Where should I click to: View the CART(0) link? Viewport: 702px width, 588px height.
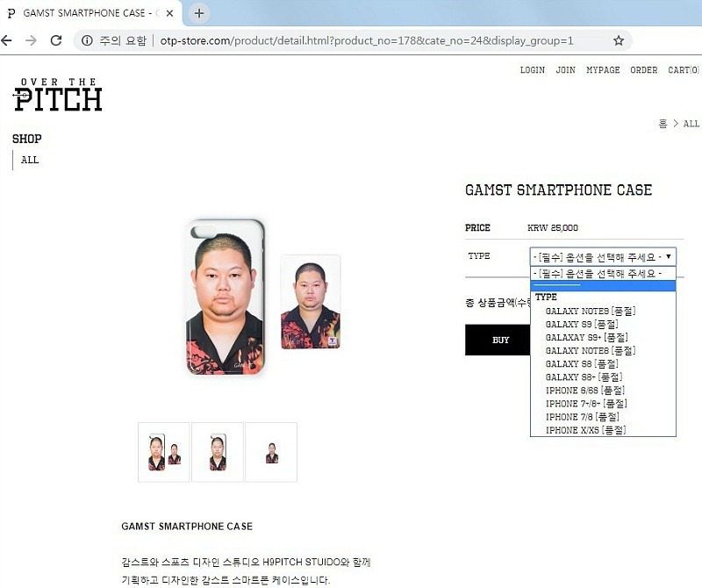(x=684, y=70)
